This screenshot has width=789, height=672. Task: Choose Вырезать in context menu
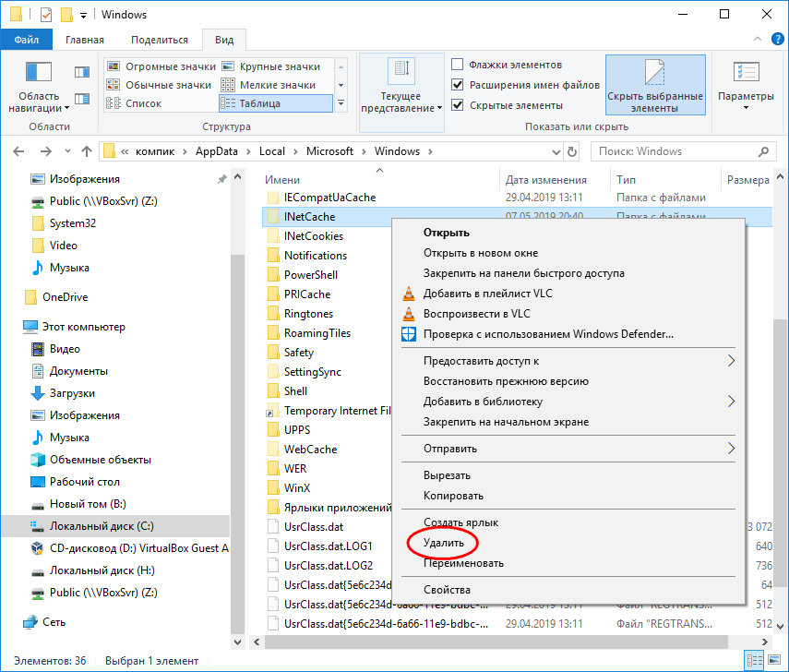tap(568, 475)
